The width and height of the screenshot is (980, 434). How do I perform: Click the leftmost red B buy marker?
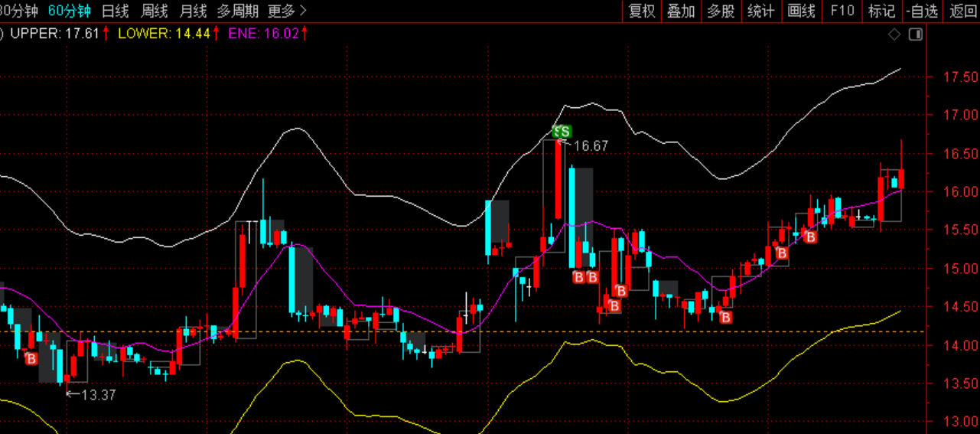(x=31, y=357)
